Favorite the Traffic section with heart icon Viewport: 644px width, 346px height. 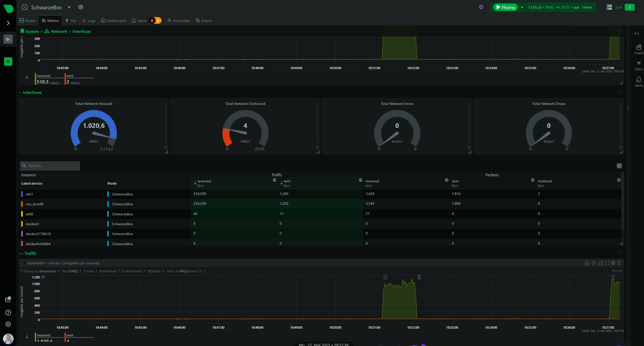(x=621, y=252)
